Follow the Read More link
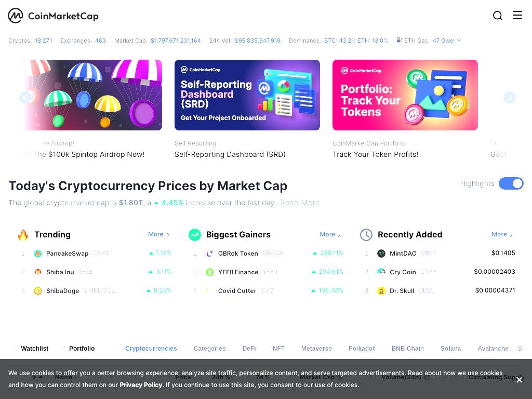Viewport: 532px width, 399px height. tap(300, 203)
